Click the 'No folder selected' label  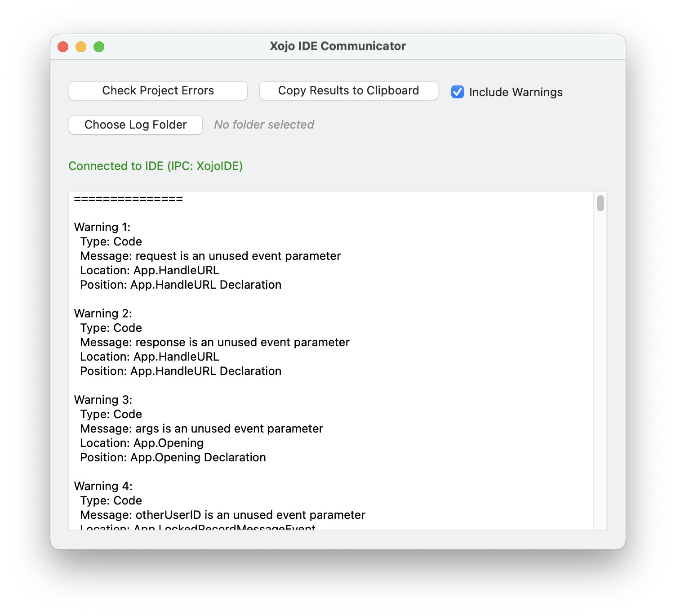264,125
